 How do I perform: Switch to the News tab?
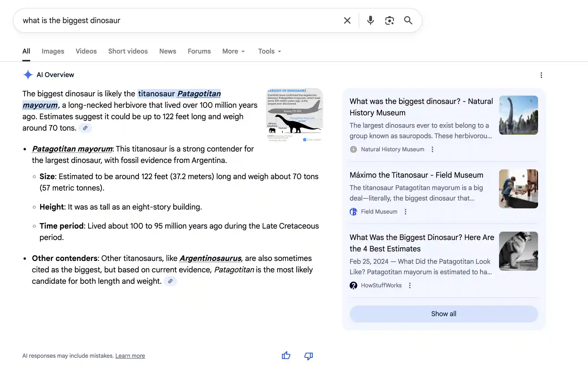(168, 51)
